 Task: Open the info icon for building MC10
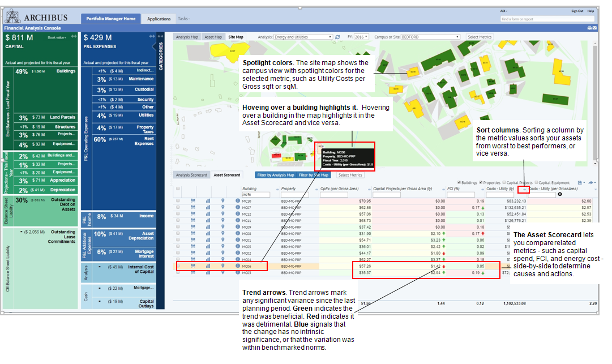(x=238, y=201)
